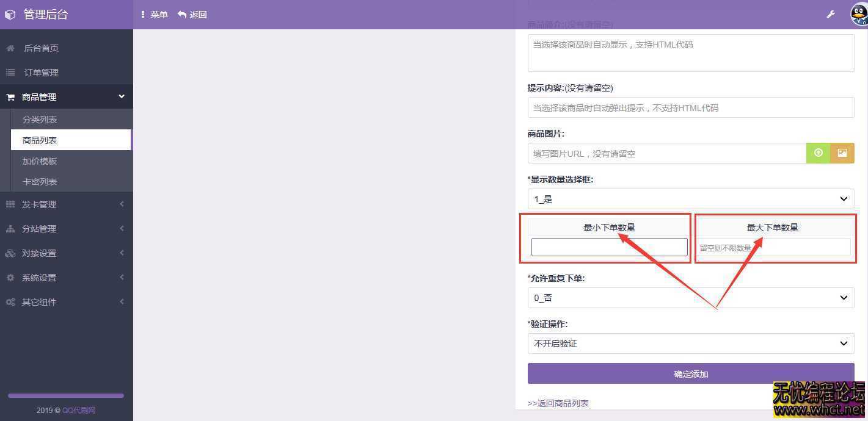Click the 管理后台 cube logo icon

pos(10,14)
